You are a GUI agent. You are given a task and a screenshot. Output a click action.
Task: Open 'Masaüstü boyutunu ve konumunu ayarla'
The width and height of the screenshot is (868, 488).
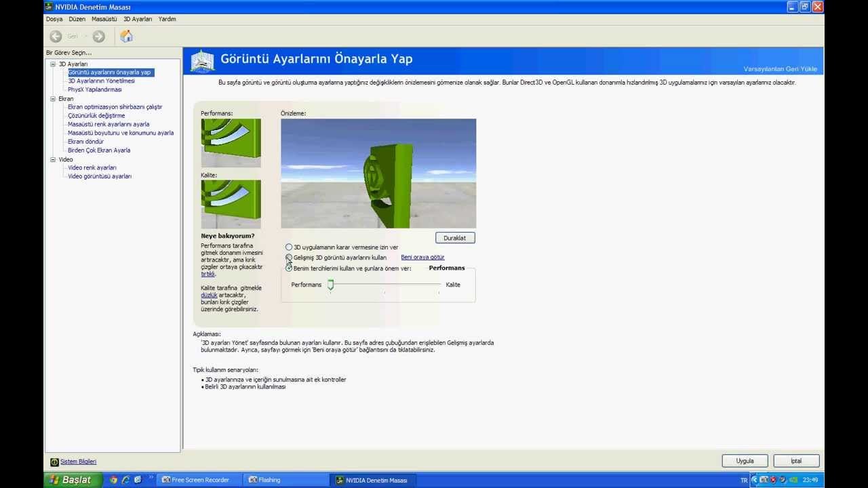[121, 133]
